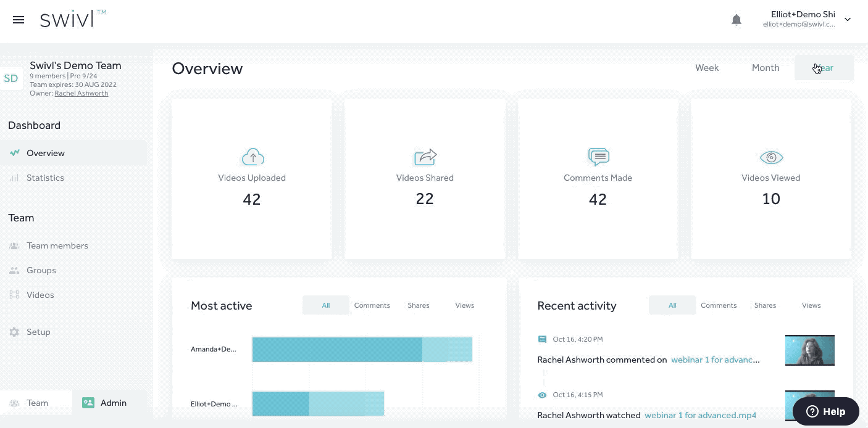The height and width of the screenshot is (428, 868).
Task: Switch to Team mode
Action: (x=30, y=403)
